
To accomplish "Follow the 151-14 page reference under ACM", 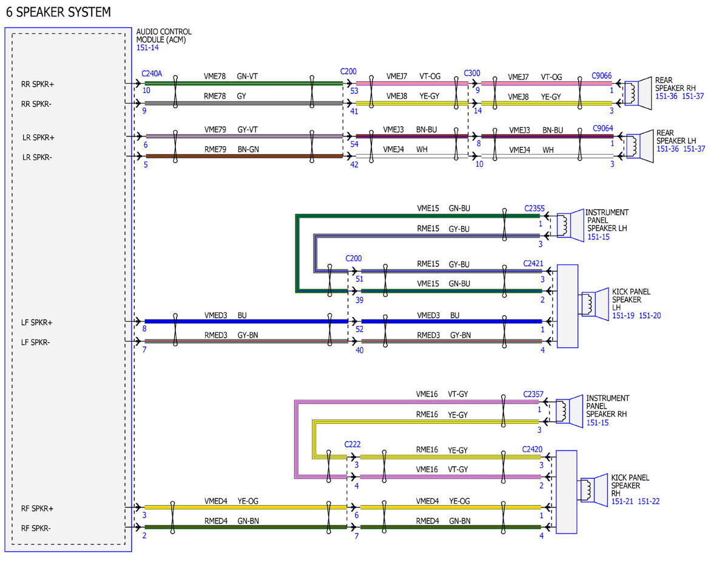I will [147, 47].
